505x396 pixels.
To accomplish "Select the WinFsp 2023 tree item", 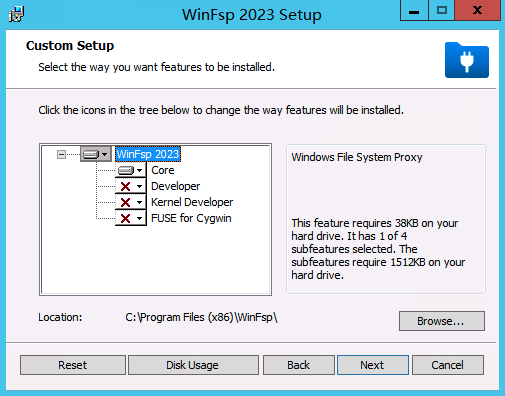I will click(148, 154).
